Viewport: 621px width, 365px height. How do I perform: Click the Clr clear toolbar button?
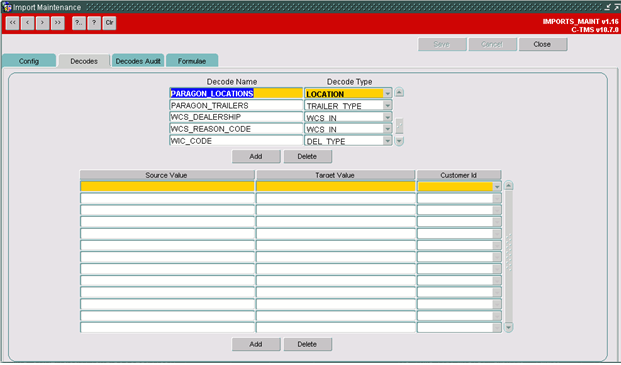coord(109,23)
